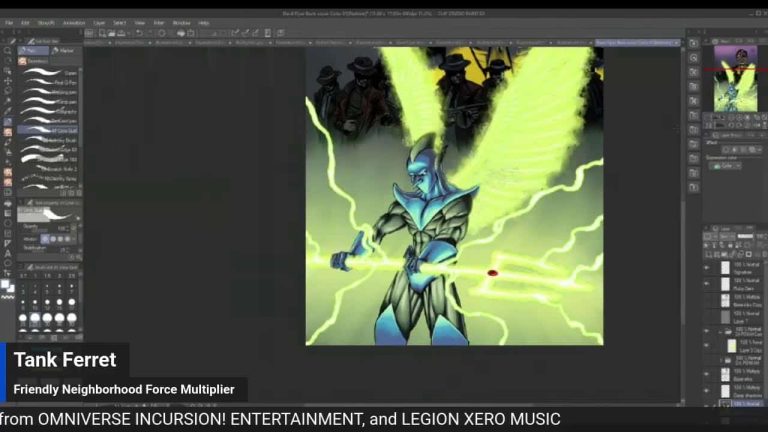Click the main color swatch
The image size is (768, 432).
[x=6, y=284]
